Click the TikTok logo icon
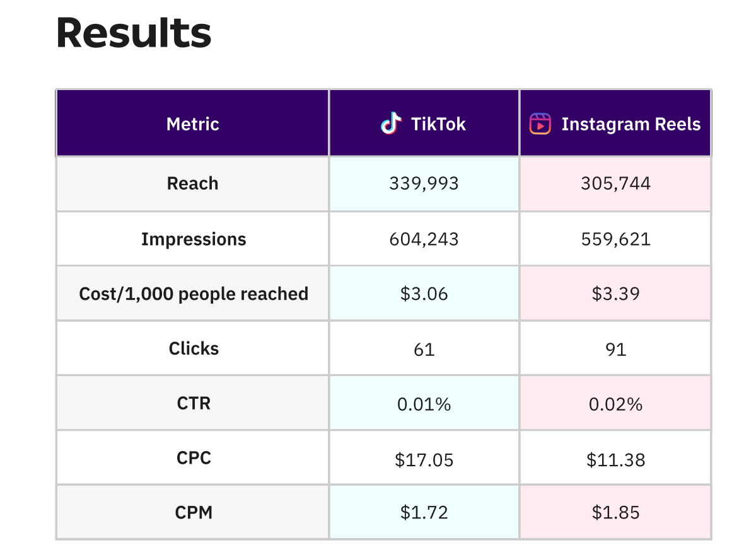 coord(391,123)
